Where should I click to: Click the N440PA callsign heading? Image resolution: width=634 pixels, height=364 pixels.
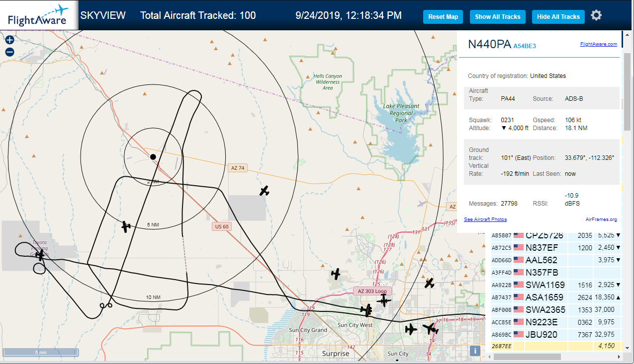[490, 44]
